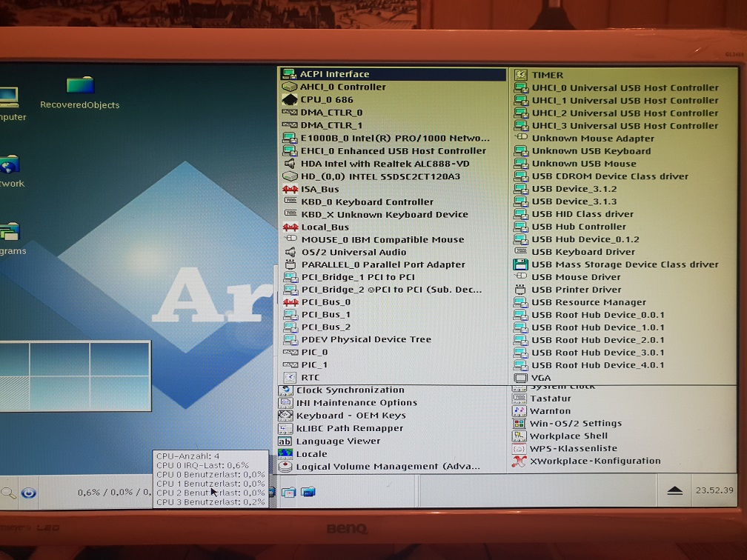Click 'KBD_X Unknown Keyboard Device' entry
The image size is (747, 560).
coord(385,214)
